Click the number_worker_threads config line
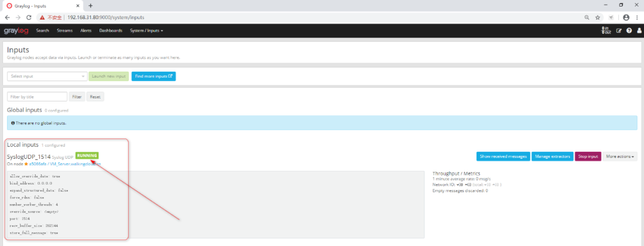 click(x=33, y=204)
